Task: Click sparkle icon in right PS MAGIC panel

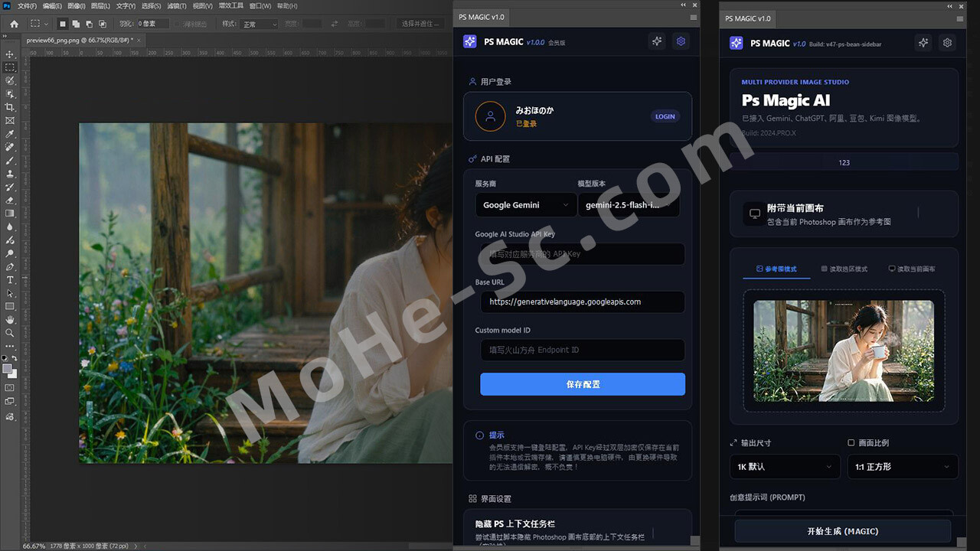Action: (923, 43)
